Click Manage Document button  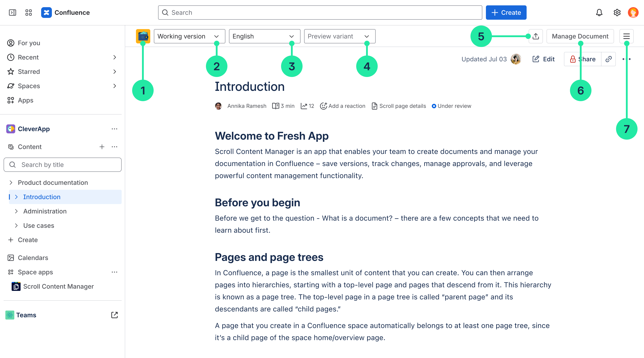point(580,36)
